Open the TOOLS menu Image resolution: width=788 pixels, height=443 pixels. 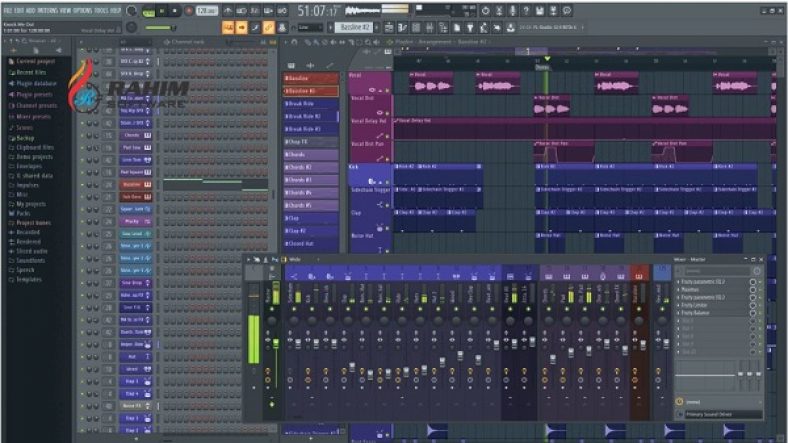pos(102,11)
